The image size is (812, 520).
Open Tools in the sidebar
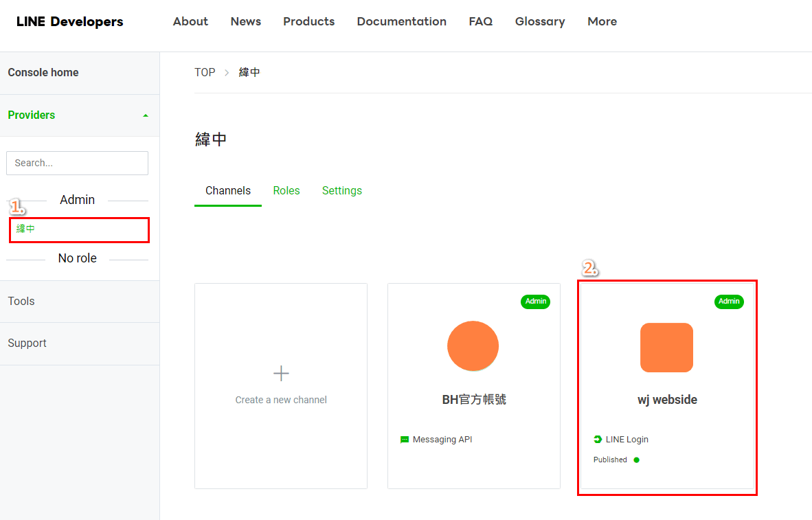(21, 302)
